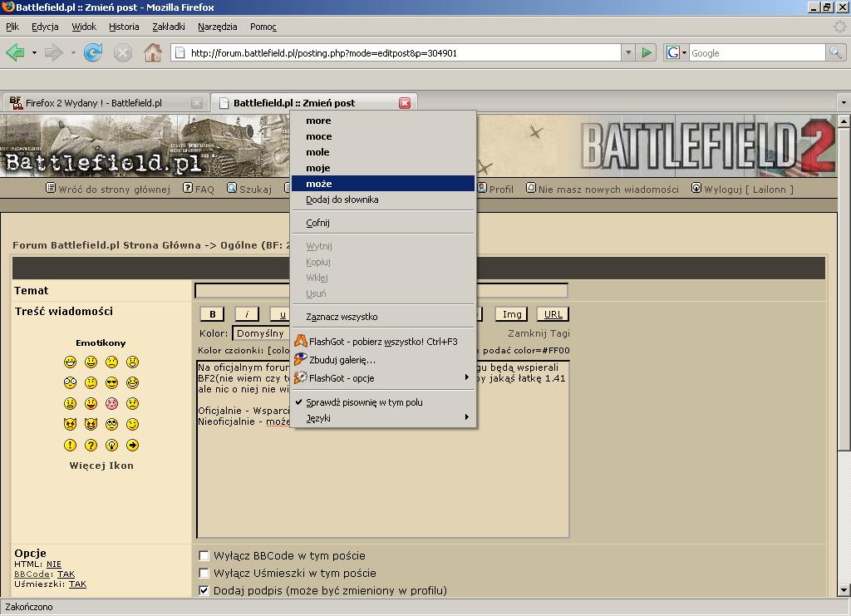Click the Firefox reload page icon
851x616 pixels.
point(93,53)
